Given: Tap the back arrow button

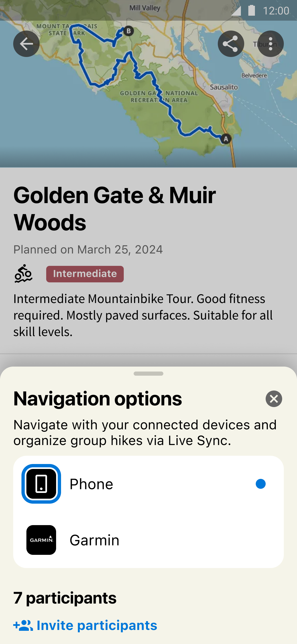Looking at the screenshot, I should (26, 44).
